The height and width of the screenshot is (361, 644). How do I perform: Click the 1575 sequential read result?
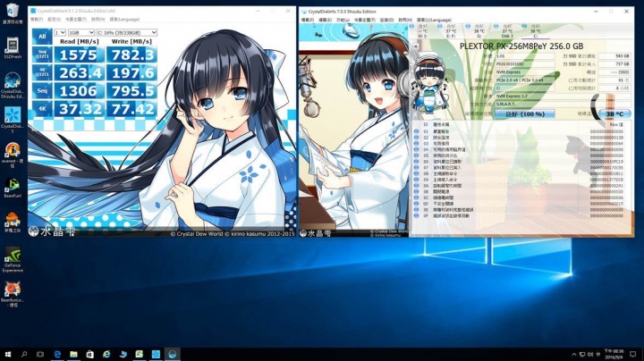tap(79, 55)
